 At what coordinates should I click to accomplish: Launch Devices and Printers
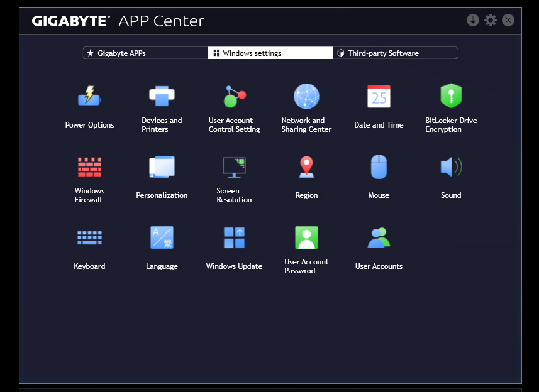(x=162, y=97)
